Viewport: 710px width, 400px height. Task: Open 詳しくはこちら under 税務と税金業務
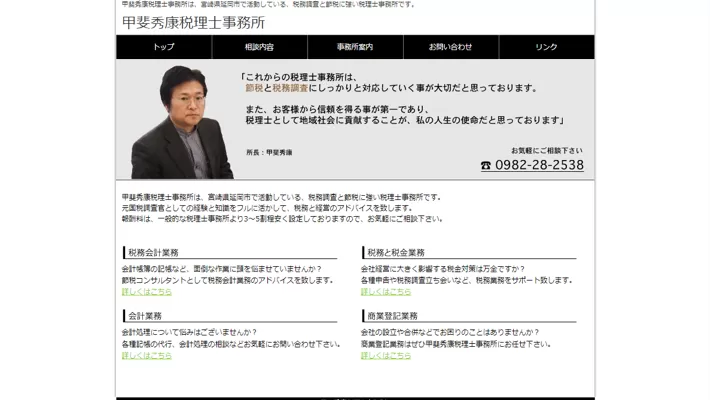tap(386, 292)
